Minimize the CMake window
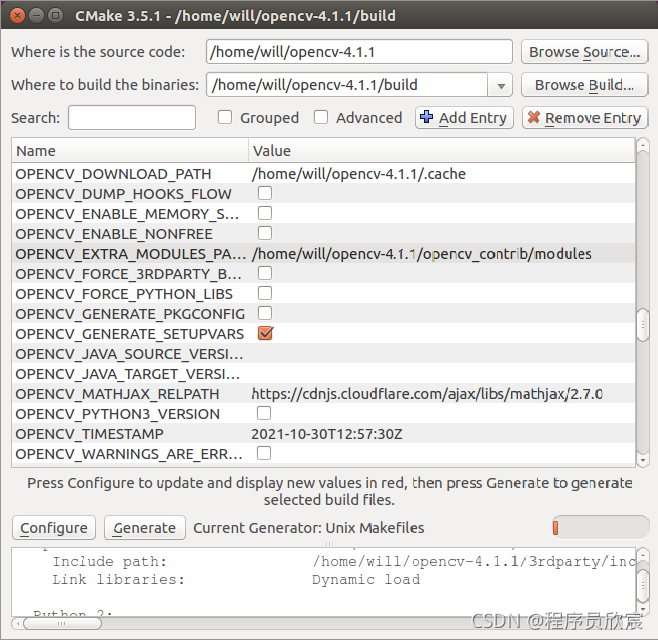The height and width of the screenshot is (640, 658). (36, 16)
